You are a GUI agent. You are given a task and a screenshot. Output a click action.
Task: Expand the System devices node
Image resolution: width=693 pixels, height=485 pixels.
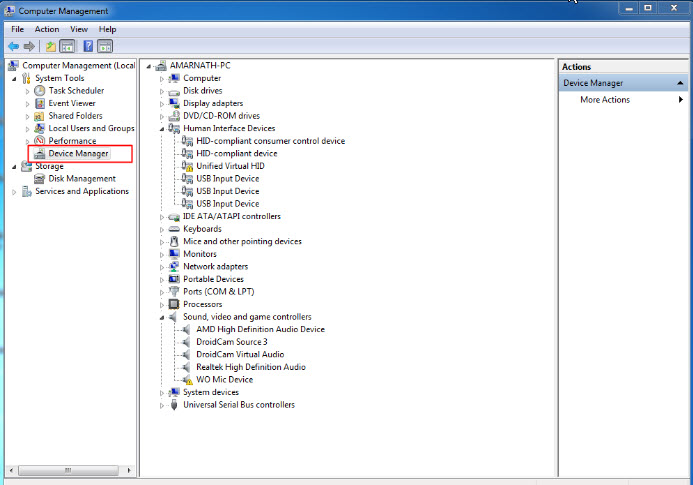[x=162, y=393]
